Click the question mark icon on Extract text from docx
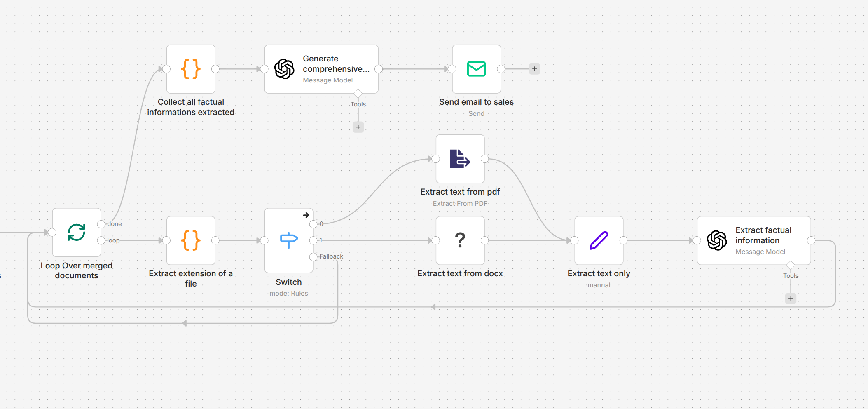This screenshot has width=868, height=409. pos(460,240)
